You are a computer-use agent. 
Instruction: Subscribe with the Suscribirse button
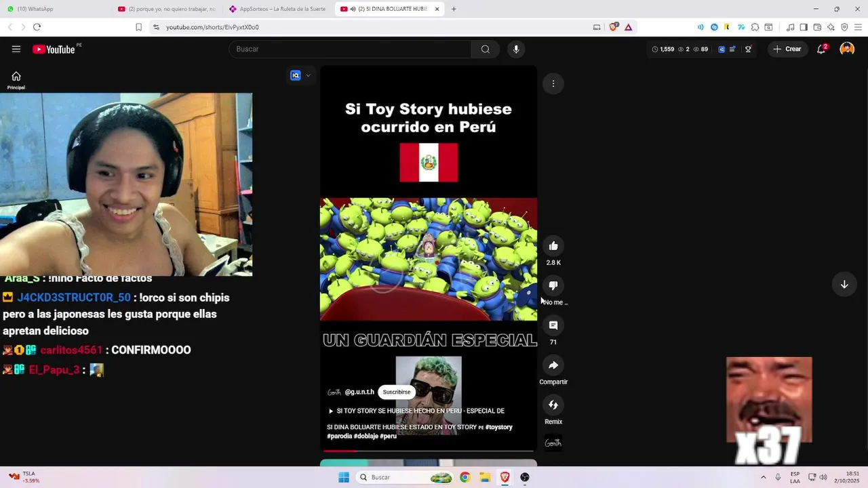click(x=397, y=392)
